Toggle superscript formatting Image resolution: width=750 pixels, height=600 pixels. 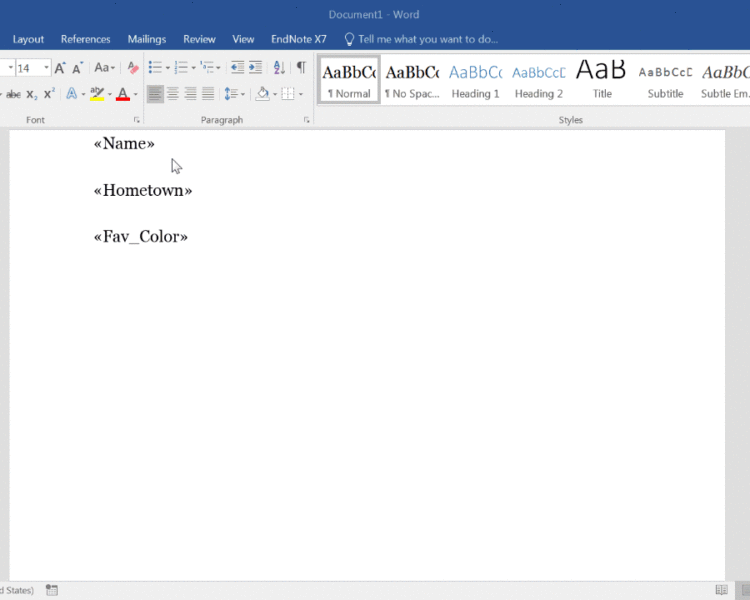click(49, 94)
